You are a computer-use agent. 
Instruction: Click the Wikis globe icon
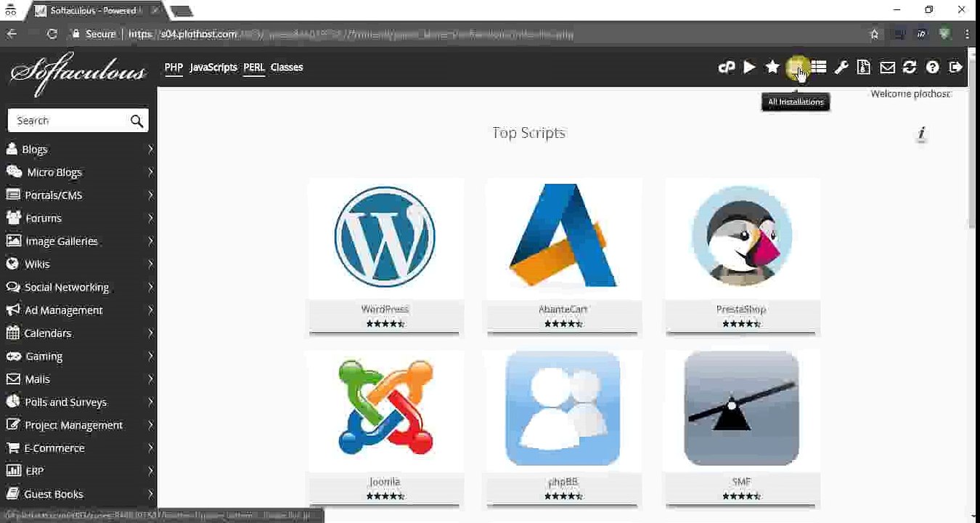pyautogui.click(x=12, y=264)
